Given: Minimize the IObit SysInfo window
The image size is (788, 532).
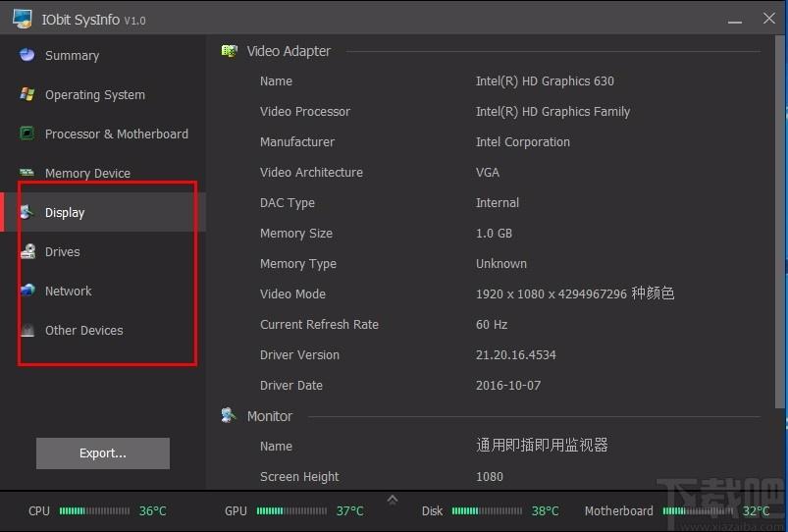Looking at the screenshot, I should point(735,21).
